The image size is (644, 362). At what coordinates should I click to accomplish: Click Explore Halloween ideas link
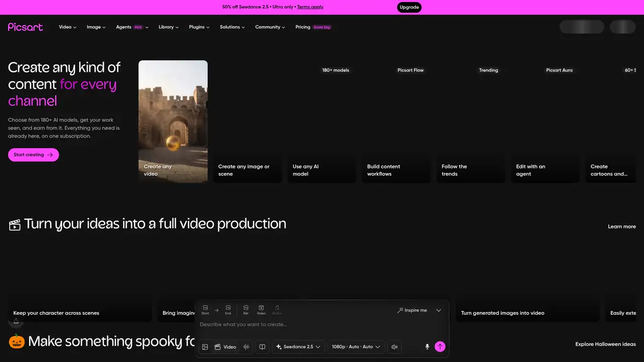[606, 344]
